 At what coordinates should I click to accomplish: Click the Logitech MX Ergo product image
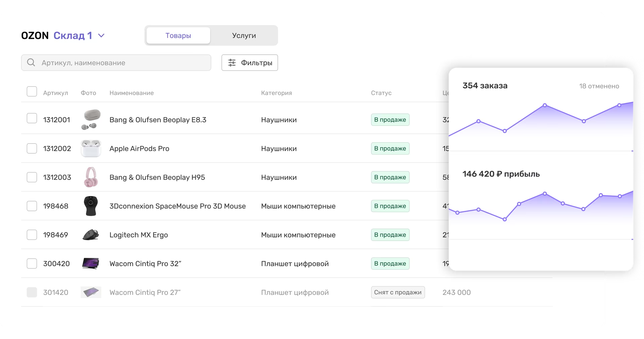tap(91, 235)
